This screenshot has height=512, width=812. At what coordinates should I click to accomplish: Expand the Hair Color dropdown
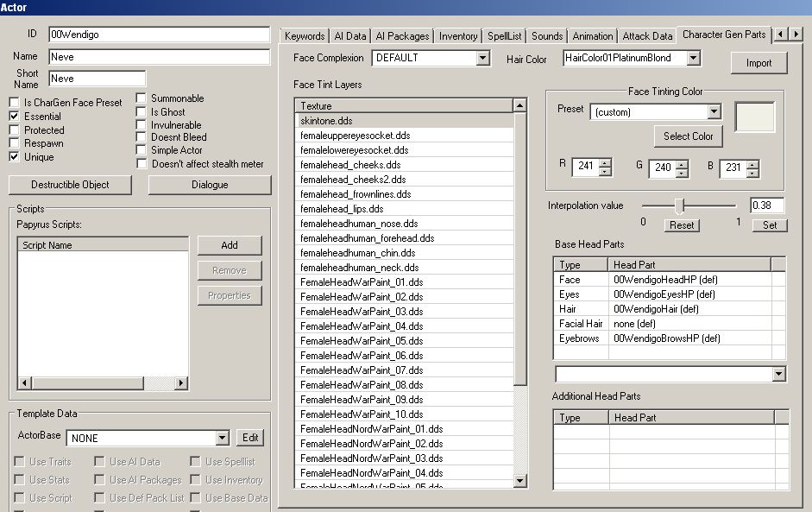coord(692,59)
